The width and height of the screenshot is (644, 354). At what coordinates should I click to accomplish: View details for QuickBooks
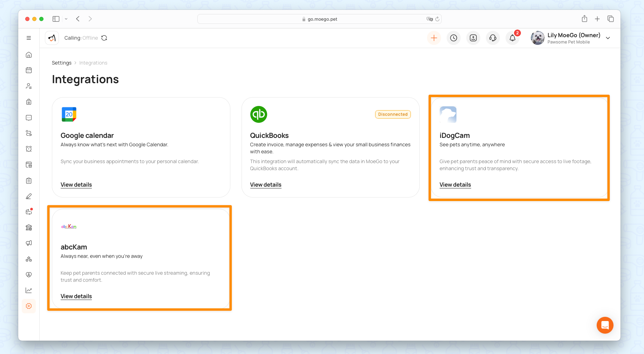click(266, 185)
